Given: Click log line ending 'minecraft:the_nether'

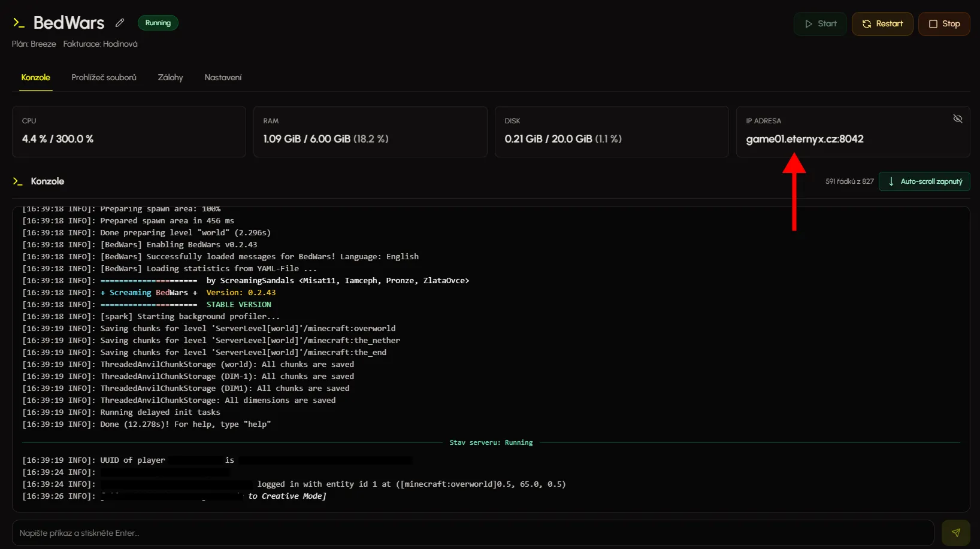Looking at the screenshot, I should [x=211, y=341].
